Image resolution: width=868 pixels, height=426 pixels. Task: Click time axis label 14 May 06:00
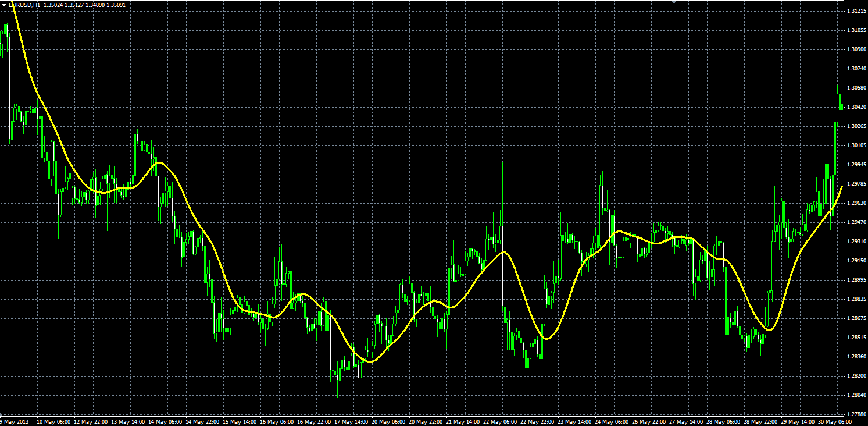(166, 421)
